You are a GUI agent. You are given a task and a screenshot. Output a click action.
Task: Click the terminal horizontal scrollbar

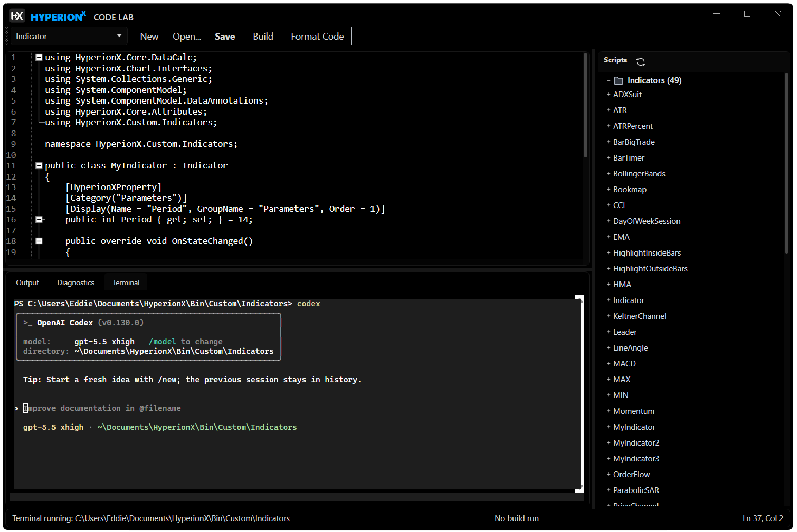297,497
